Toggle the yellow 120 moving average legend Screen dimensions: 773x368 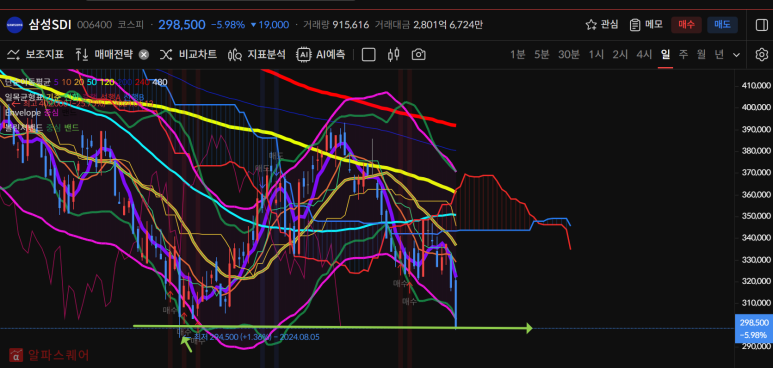pos(107,82)
